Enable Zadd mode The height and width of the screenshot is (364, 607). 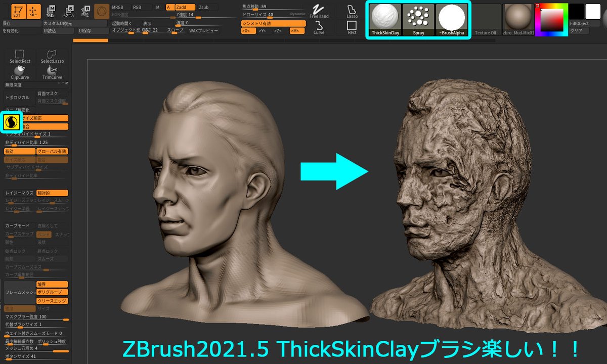click(185, 8)
